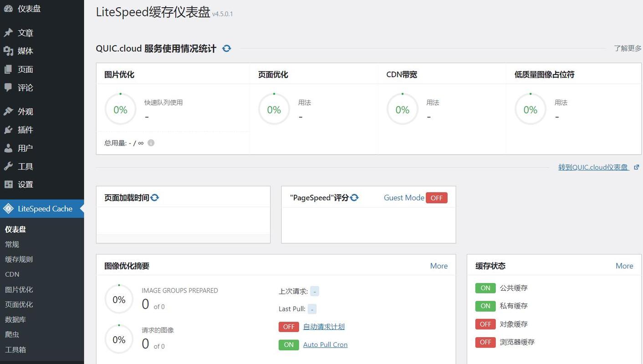Open More in the 缓存状态 panel
The height and width of the screenshot is (364, 643).
click(624, 266)
